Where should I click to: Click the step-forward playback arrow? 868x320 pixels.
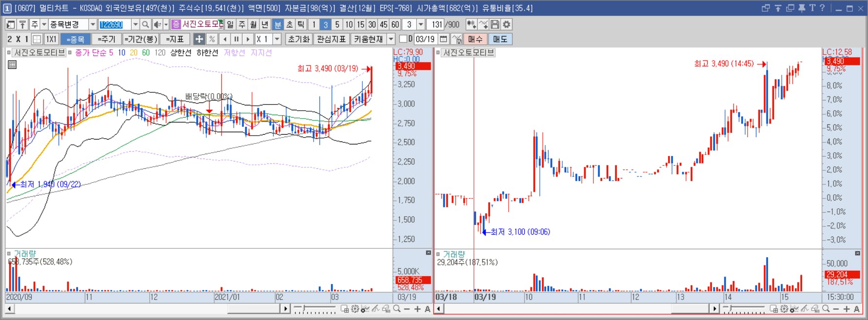[x=248, y=39]
